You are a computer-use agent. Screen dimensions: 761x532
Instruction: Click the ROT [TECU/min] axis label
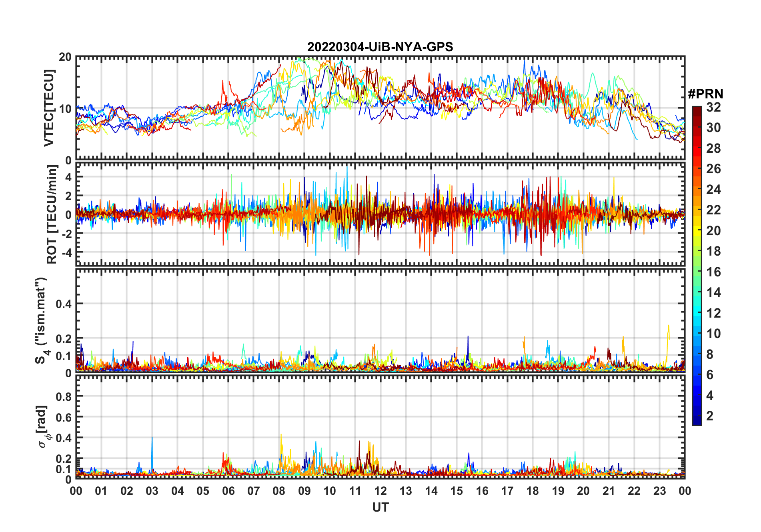pyautogui.click(x=52, y=214)
